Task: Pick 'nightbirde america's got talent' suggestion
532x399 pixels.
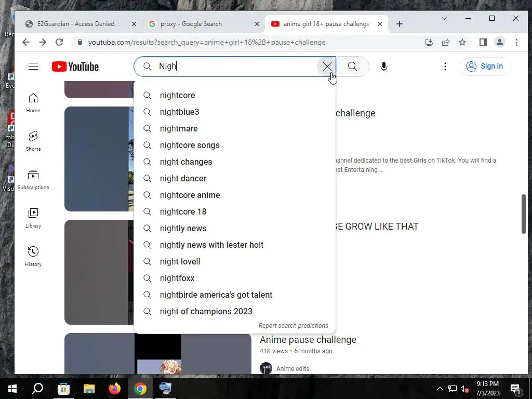Action: [234, 295]
